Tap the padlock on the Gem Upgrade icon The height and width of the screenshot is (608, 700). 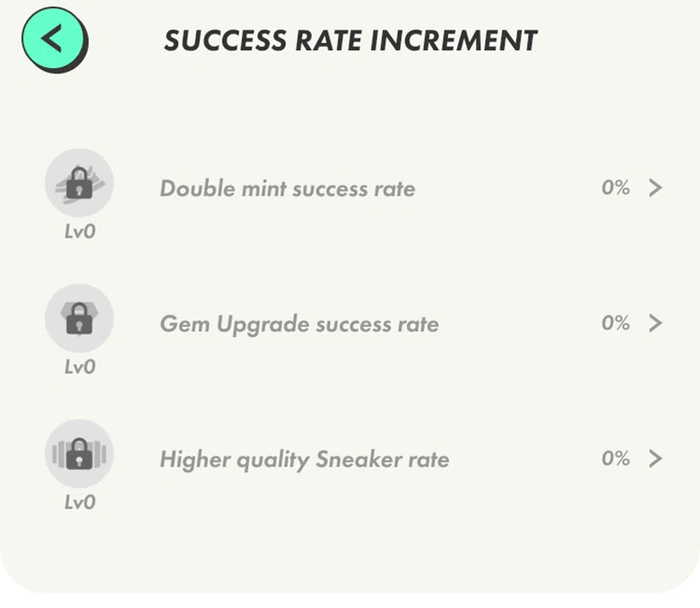[x=79, y=319]
